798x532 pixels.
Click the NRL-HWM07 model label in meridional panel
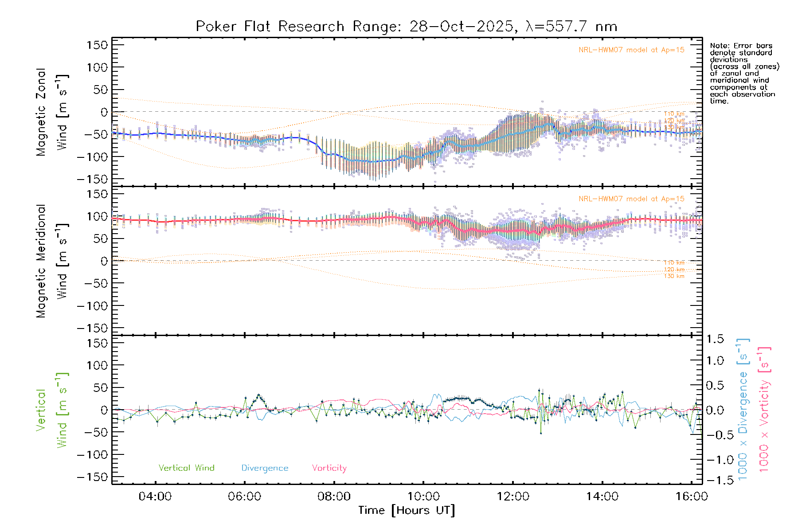coord(631,199)
